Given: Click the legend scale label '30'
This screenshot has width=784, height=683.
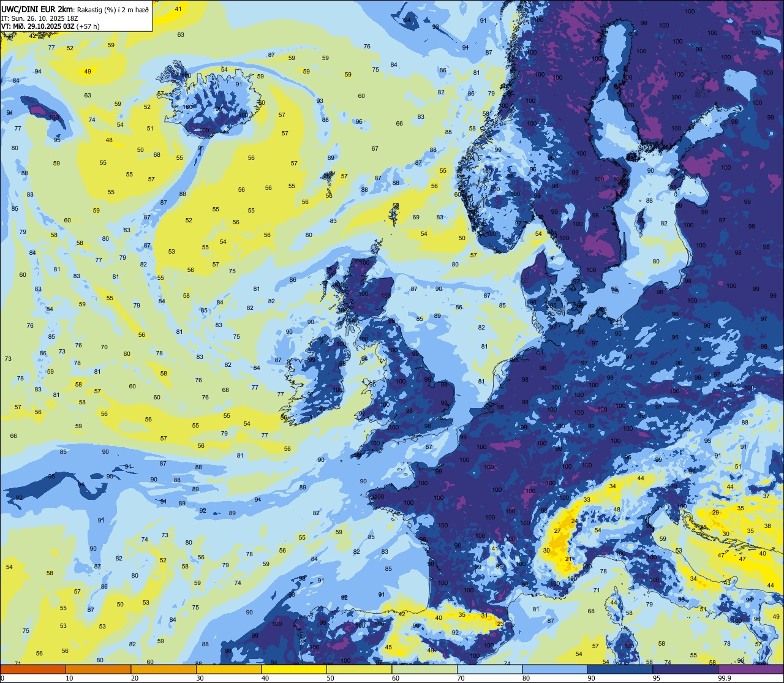Looking at the screenshot, I should (200, 678).
